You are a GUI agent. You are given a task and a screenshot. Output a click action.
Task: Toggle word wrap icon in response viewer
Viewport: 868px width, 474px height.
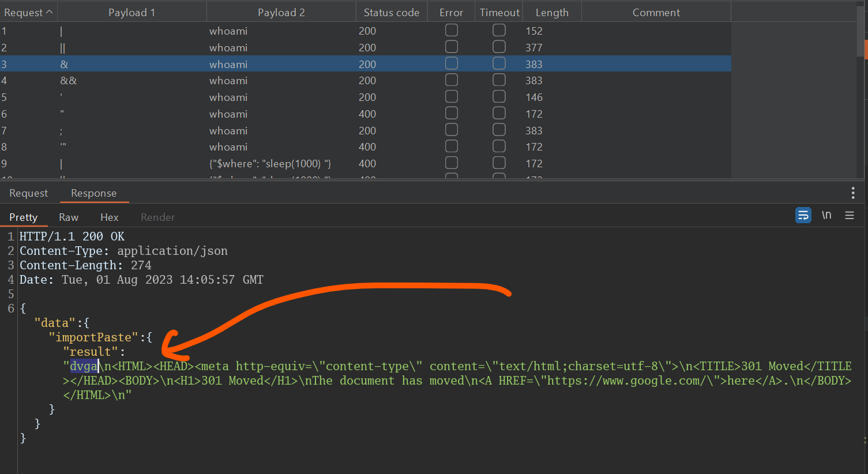pos(803,216)
